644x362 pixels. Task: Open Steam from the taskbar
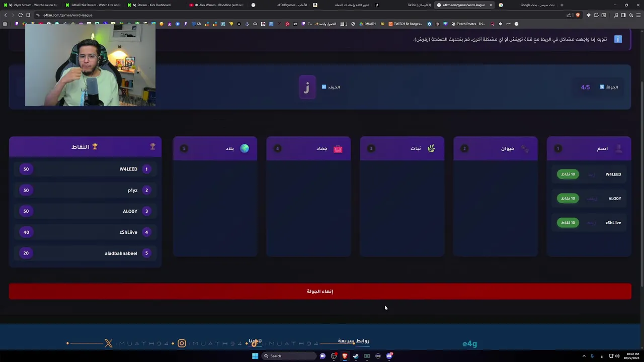(x=356, y=356)
